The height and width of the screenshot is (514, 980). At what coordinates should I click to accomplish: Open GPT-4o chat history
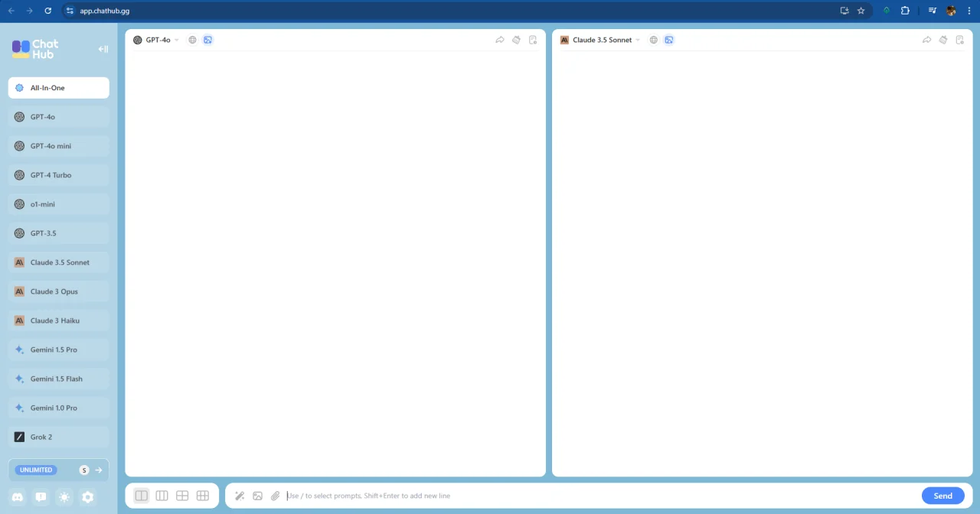(533, 40)
